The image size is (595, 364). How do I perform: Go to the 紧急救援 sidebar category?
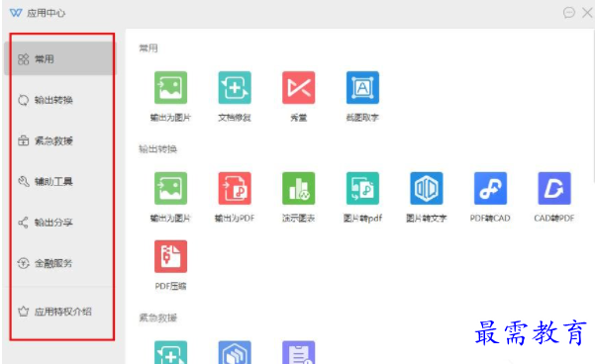click(59, 140)
